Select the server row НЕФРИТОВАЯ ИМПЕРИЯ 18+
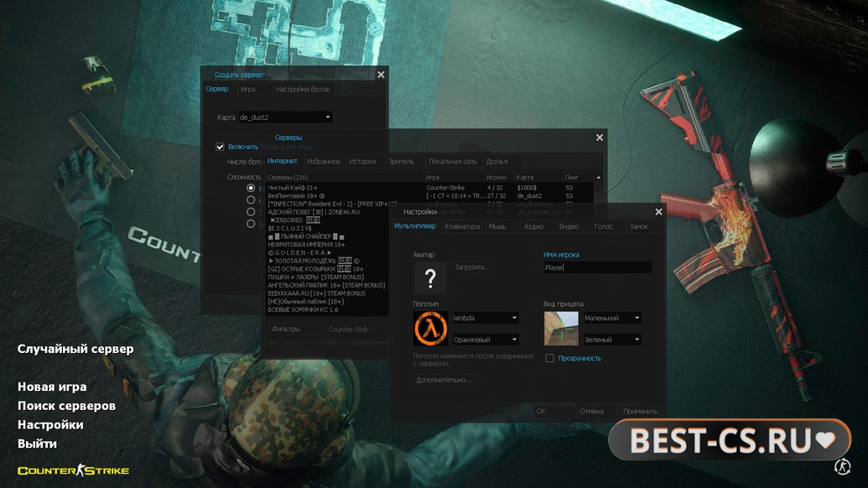The height and width of the screenshot is (488, 868). pyautogui.click(x=328, y=244)
